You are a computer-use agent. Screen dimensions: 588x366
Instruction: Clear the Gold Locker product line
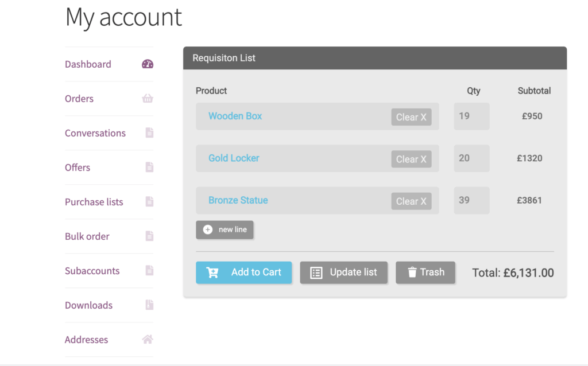411,159
